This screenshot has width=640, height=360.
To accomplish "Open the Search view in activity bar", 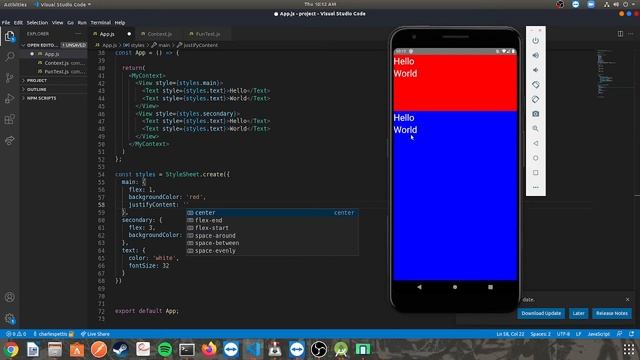I will [x=10, y=56].
